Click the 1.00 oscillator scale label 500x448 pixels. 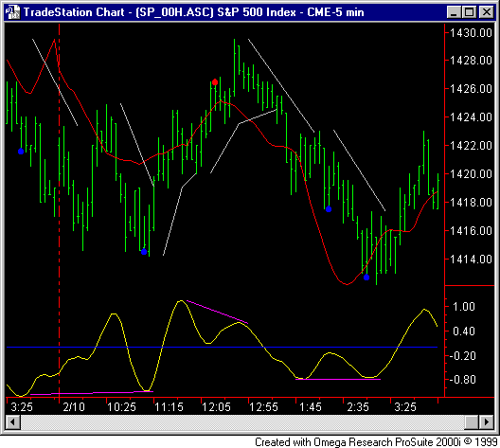pos(464,307)
